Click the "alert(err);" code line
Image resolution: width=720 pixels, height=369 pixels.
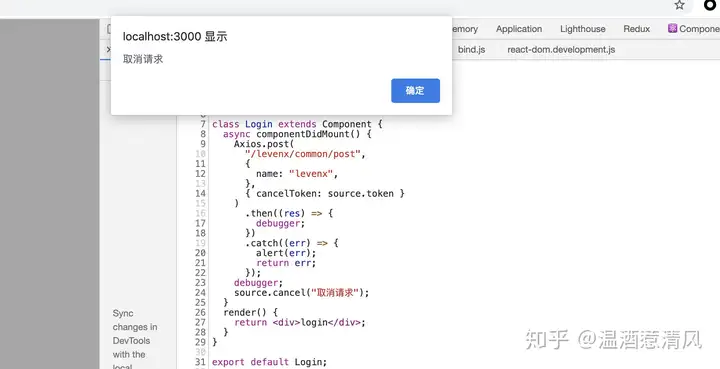(x=286, y=253)
